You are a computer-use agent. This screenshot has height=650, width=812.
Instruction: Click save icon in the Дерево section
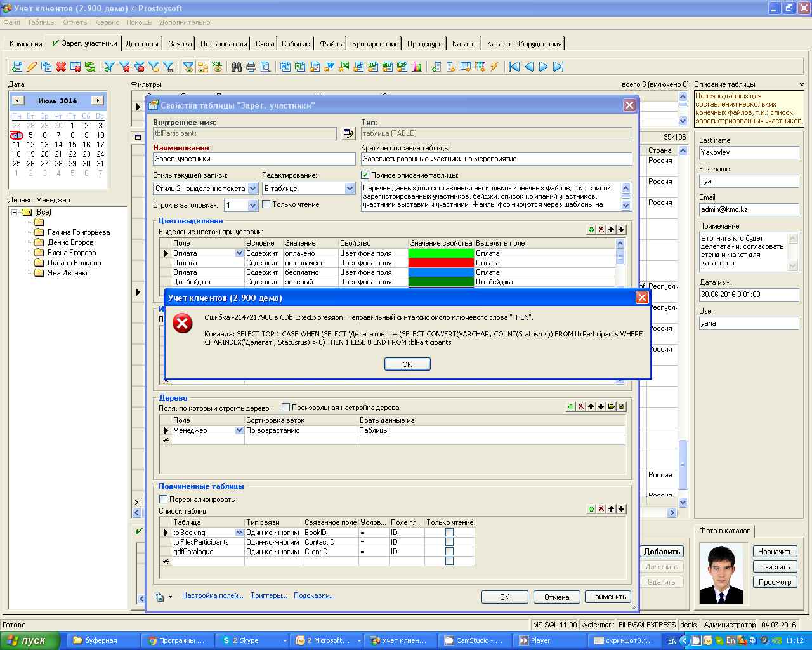(622, 407)
